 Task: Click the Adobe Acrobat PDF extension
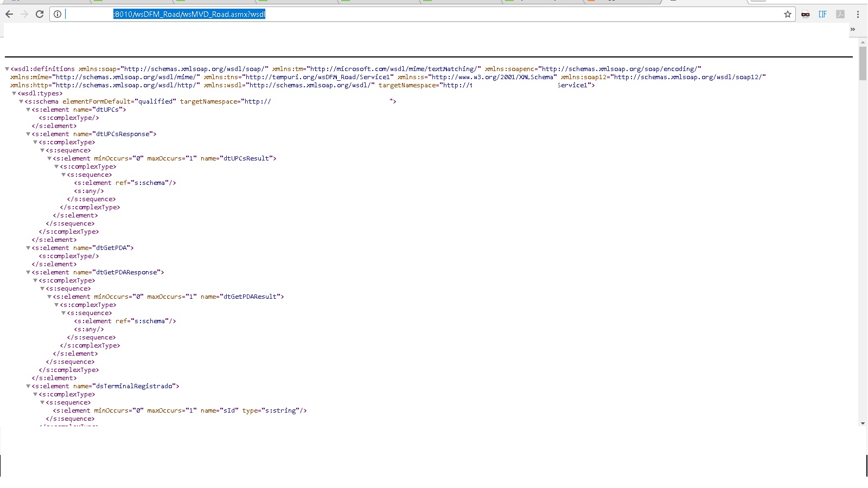[840, 14]
